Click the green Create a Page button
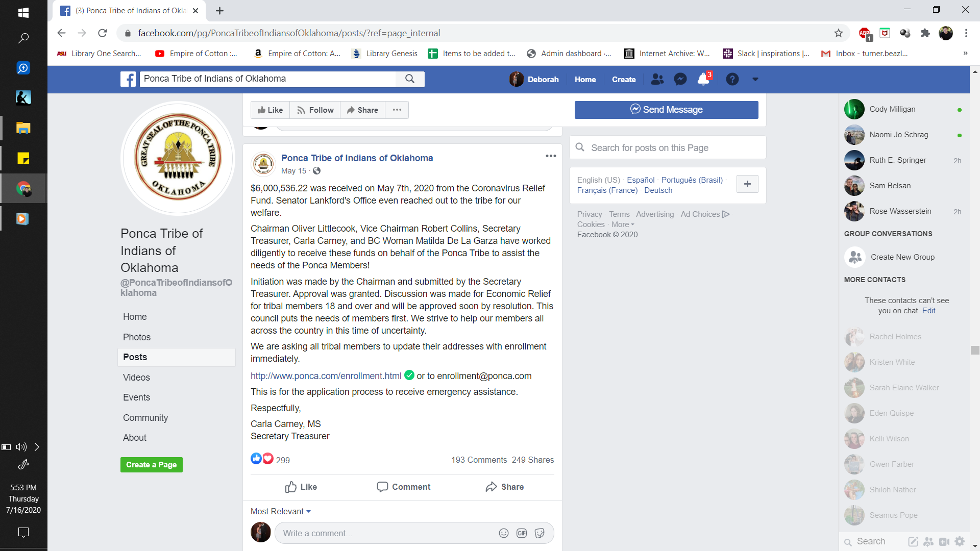The image size is (980, 551). point(152,465)
